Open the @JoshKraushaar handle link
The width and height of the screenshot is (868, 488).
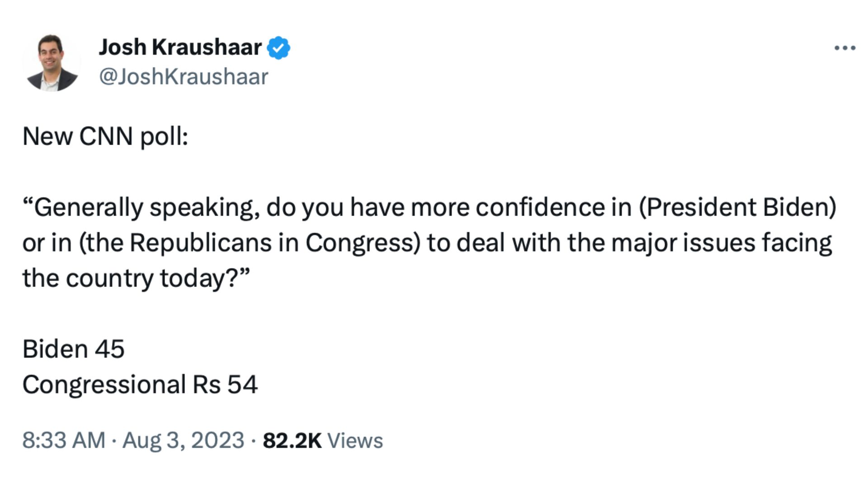(183, 76)
